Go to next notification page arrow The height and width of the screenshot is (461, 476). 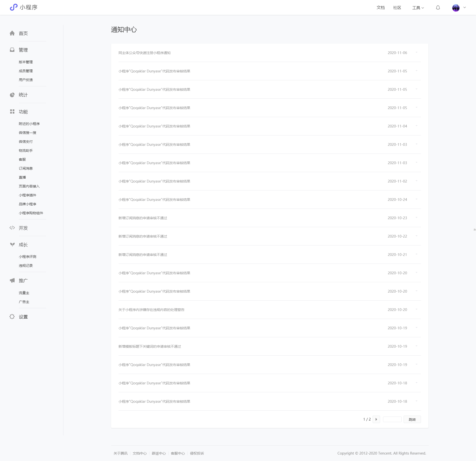(x=376, y=419)
